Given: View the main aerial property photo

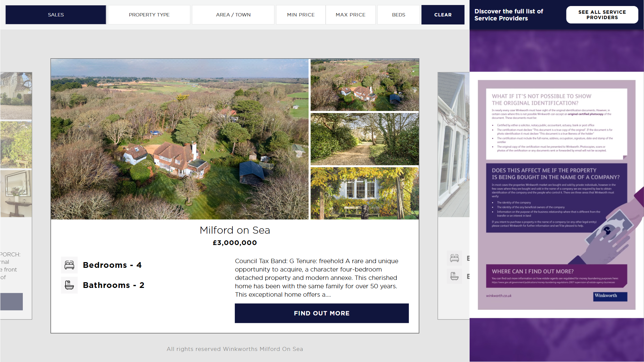Looking at the screenshot, I should [180, 139].
